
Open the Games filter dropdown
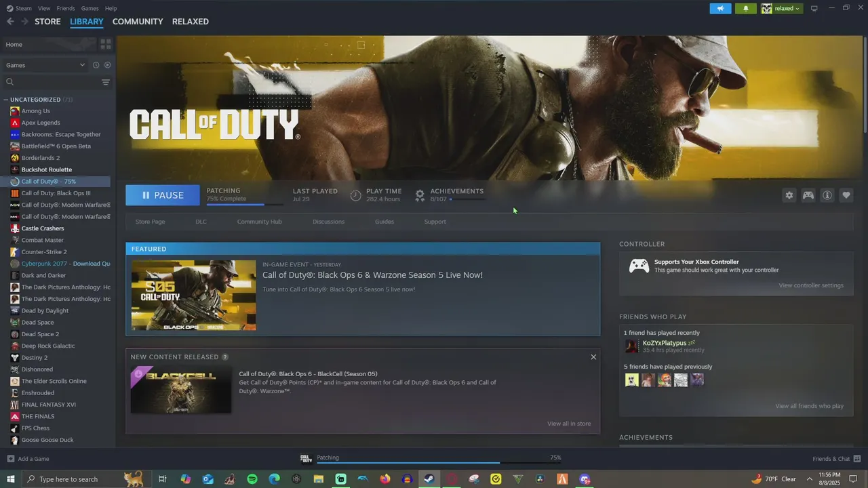pos(45,65)
